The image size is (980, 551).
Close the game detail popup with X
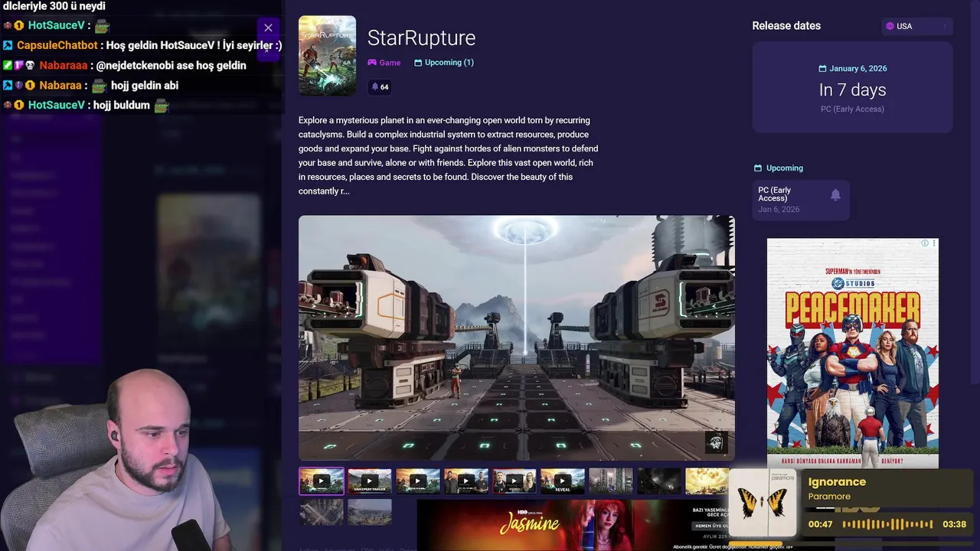coord(268,28)
